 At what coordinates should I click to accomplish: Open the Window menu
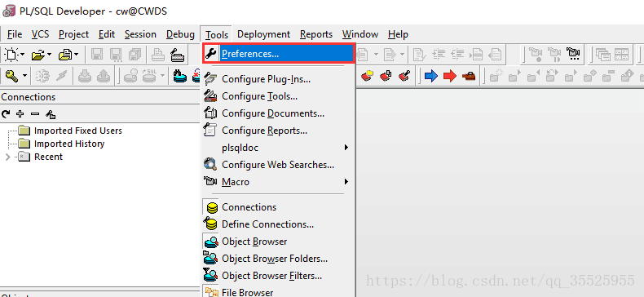tap(360, 34)
